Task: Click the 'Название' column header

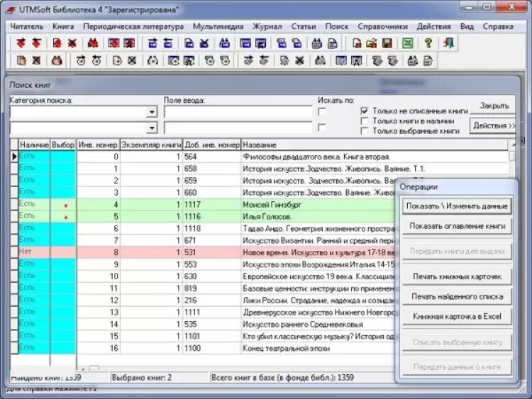Action: (x=375, y=145)
